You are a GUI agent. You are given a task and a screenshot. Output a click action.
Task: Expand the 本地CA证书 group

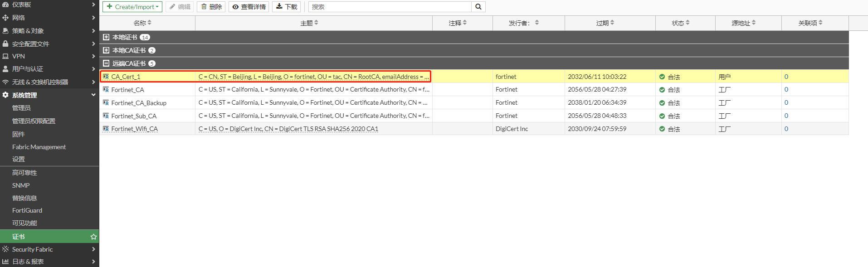tap(106, 50)
